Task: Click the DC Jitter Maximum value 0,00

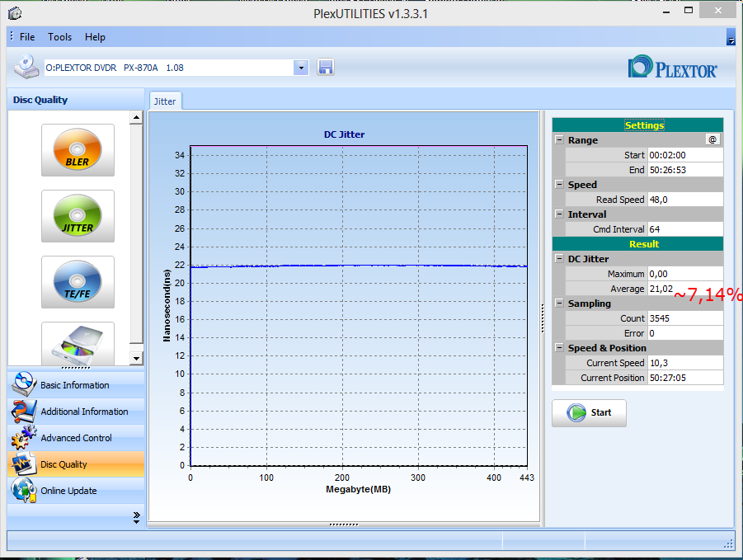Action: tap(685, 273)
